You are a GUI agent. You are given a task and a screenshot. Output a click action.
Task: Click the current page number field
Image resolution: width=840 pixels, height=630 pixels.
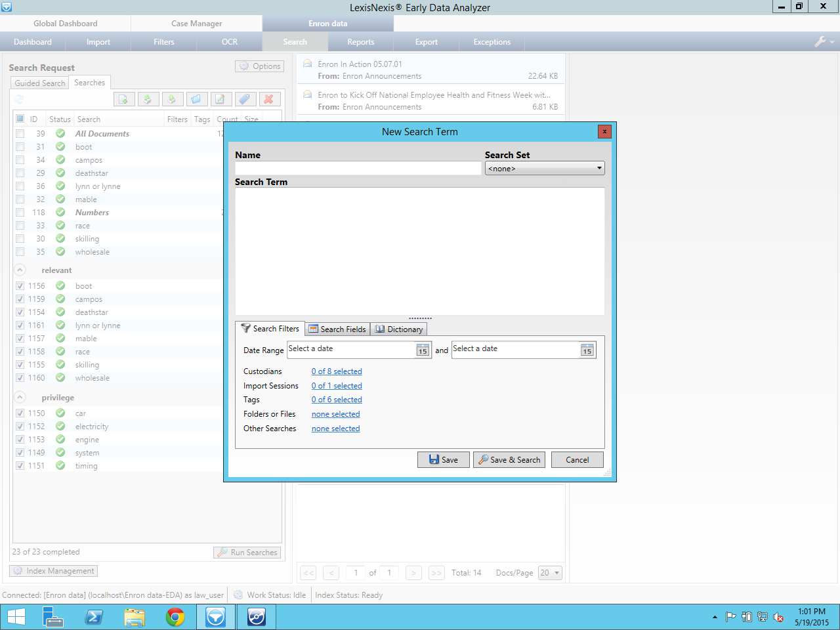pos(356,573)
